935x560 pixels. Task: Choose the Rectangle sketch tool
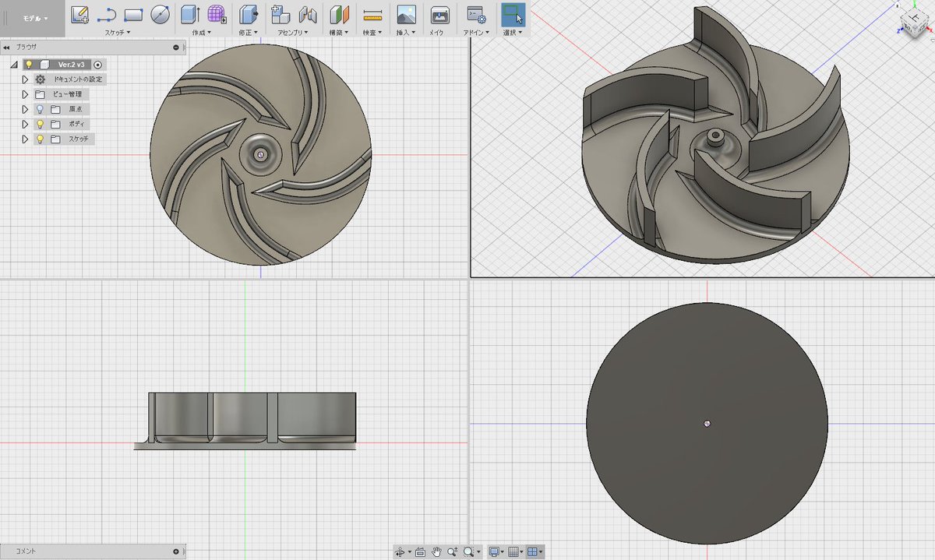click(133, 14)
